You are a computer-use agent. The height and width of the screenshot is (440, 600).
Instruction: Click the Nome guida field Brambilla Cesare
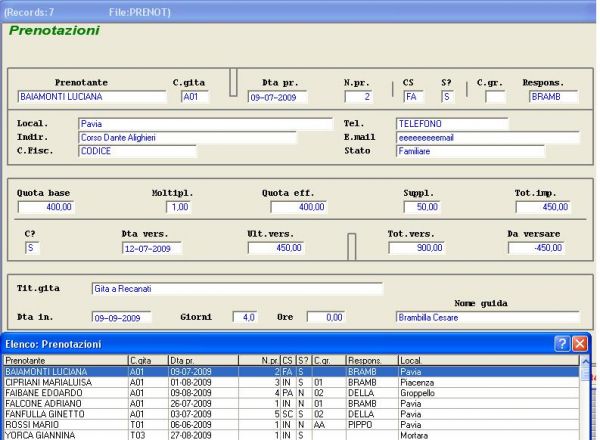pos(488,317)
